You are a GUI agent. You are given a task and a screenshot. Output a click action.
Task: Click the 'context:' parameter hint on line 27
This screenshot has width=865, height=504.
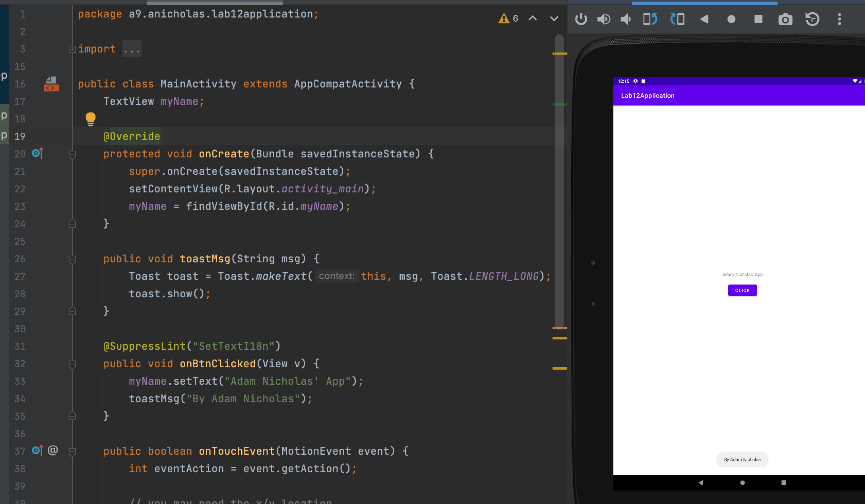tap(337, 276)
